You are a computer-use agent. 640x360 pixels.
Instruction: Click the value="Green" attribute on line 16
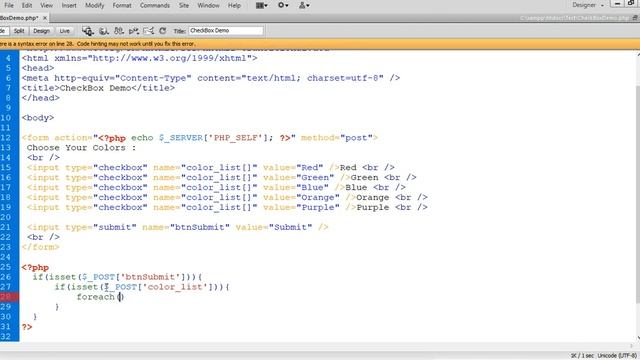[x=299, y=178]
